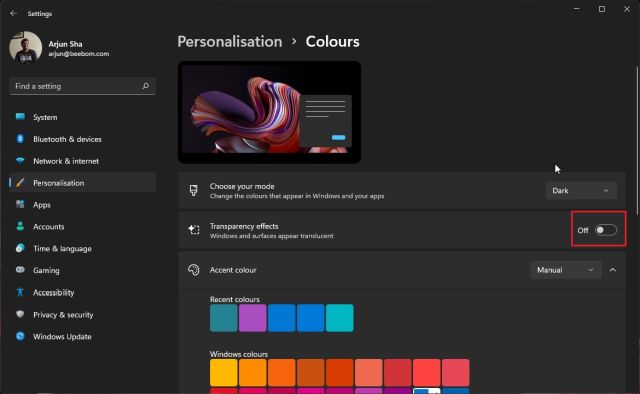Open Apps settings
This screenshot has width=640, height=394.
click(x=82, y=205)
